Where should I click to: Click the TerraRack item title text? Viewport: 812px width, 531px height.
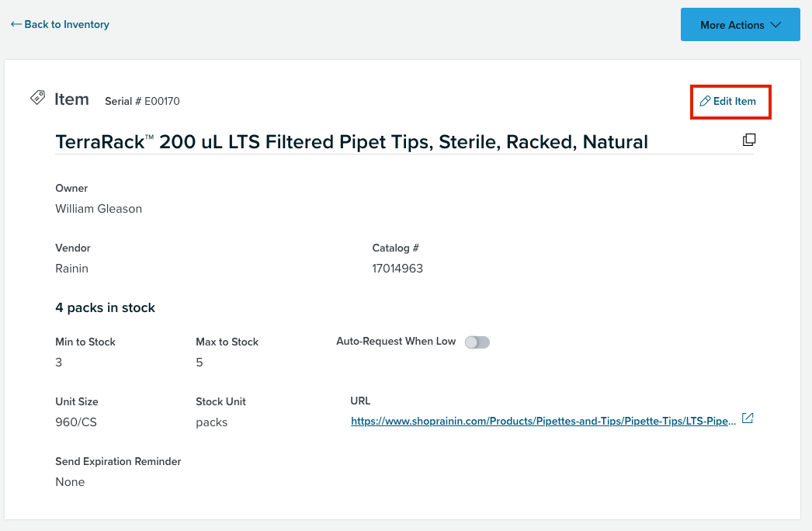click(x=352, y=142)
